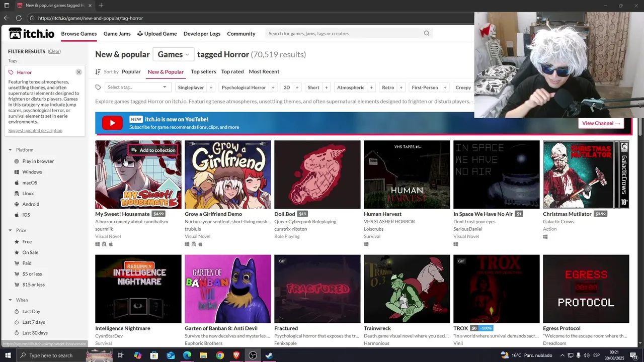Viewport: 644px width, 362px height.
Task: Collapse the Price filter section
Action: 10,230
